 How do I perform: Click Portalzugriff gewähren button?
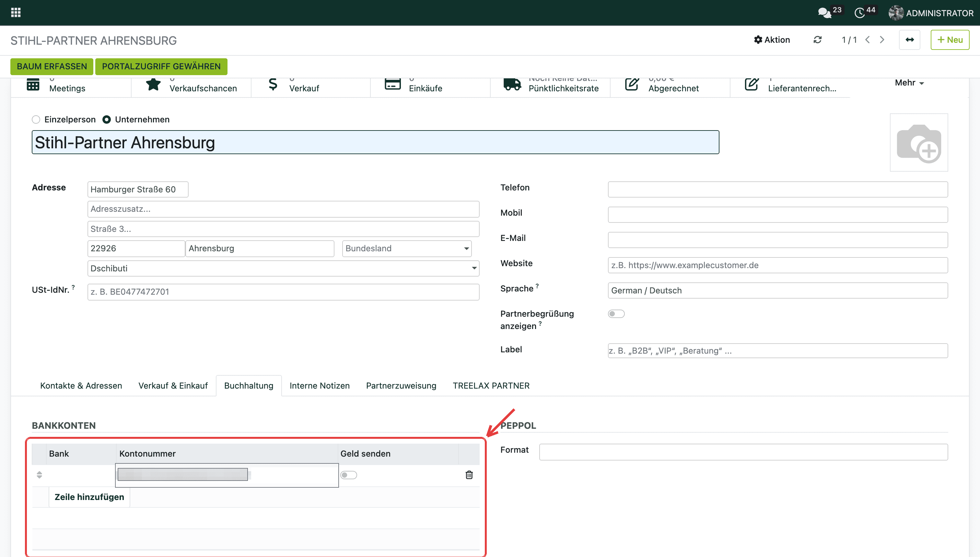[x=161, y=67]
